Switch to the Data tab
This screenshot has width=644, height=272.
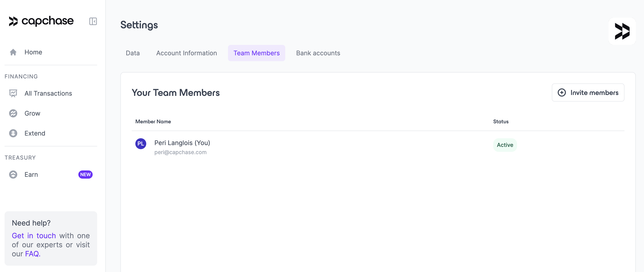133,53
